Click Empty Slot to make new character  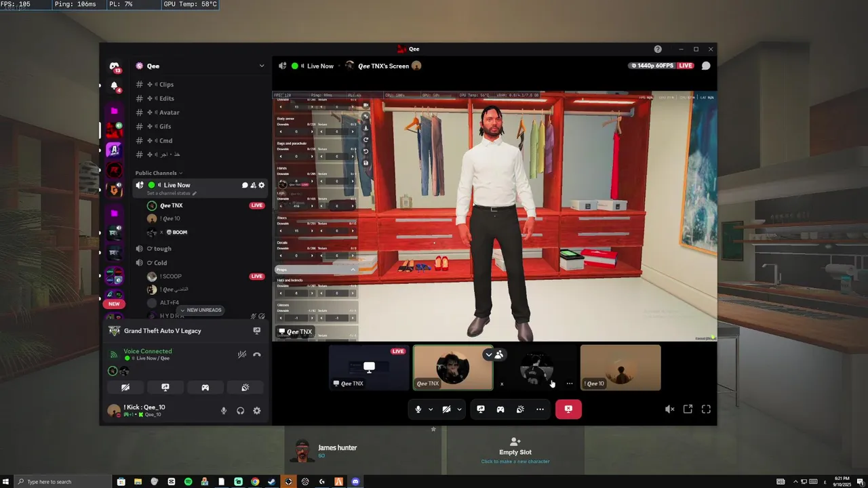515,450
